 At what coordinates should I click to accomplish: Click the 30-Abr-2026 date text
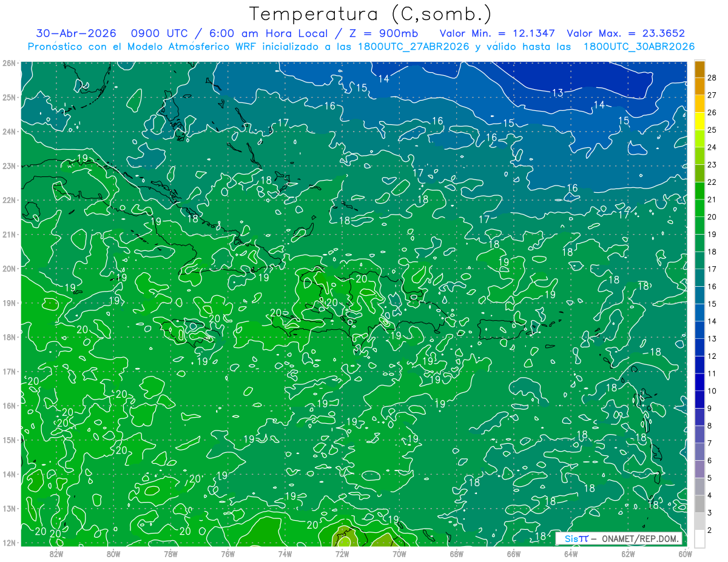[x=76, y=33]
